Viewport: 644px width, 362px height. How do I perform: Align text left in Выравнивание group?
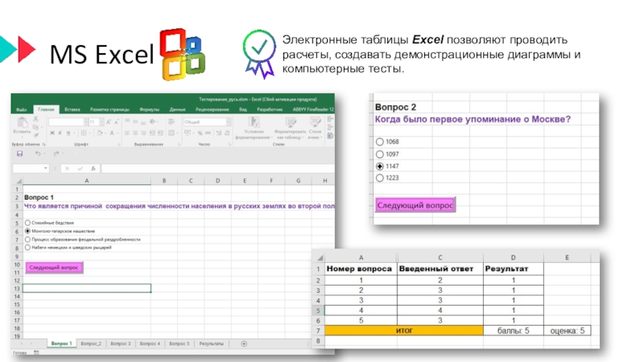point(127,133)
